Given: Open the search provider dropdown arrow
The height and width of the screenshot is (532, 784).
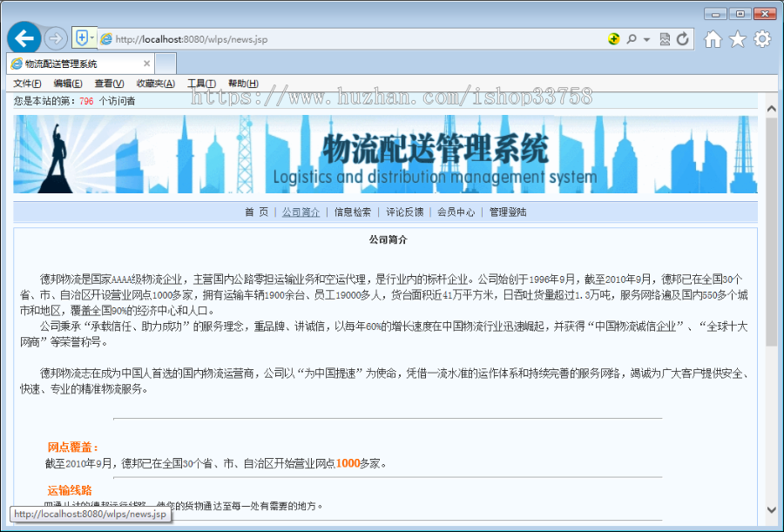Looking at the screenshot, I should pos(646,39).
